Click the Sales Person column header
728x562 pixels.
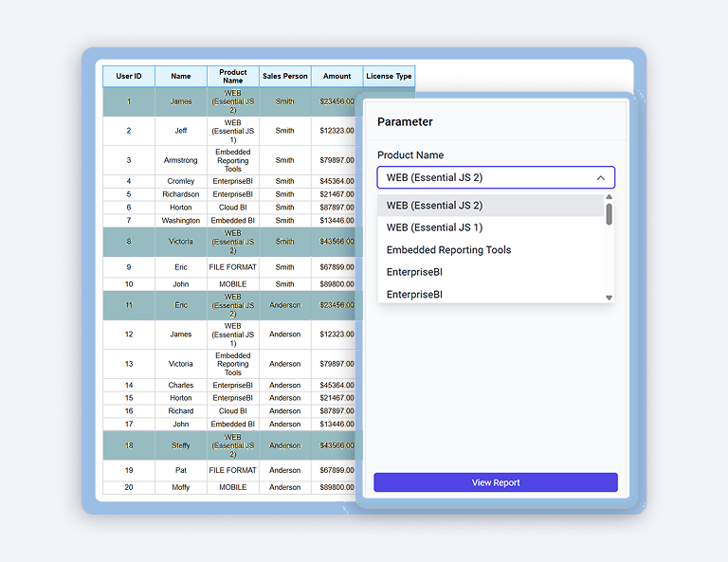(x=285, y=76)
